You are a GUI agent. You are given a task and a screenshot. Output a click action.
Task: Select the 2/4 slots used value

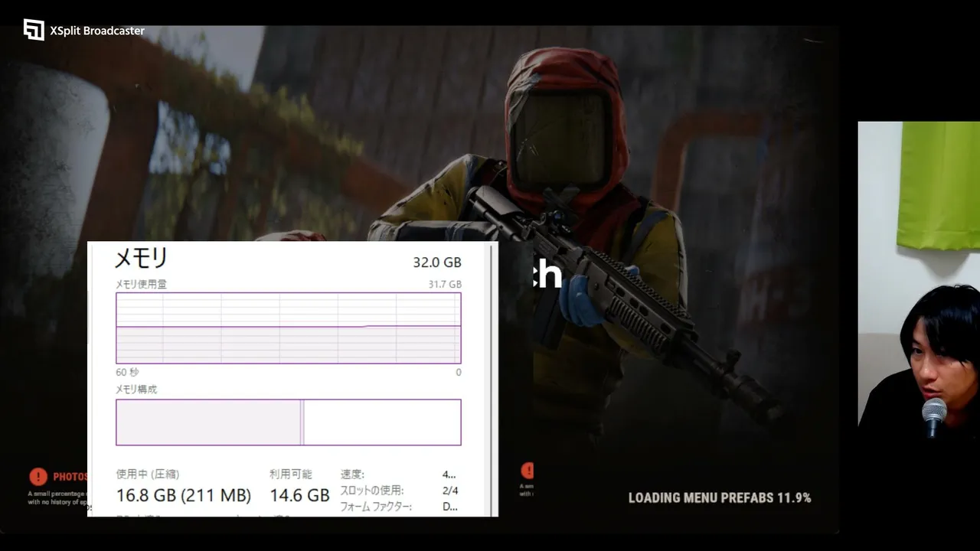(x=450, y=491)
